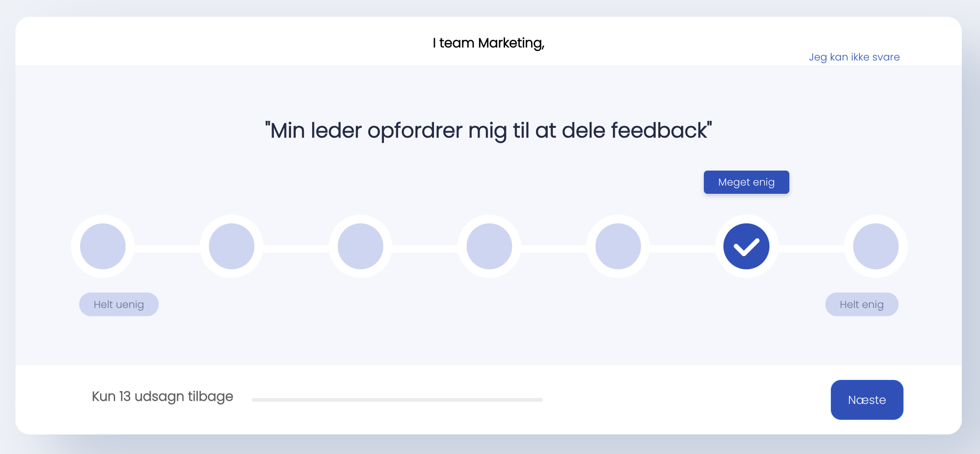Click the "Meget enig" tooltip badge
This screenshot has height=454, width=980.
(746, 182)
